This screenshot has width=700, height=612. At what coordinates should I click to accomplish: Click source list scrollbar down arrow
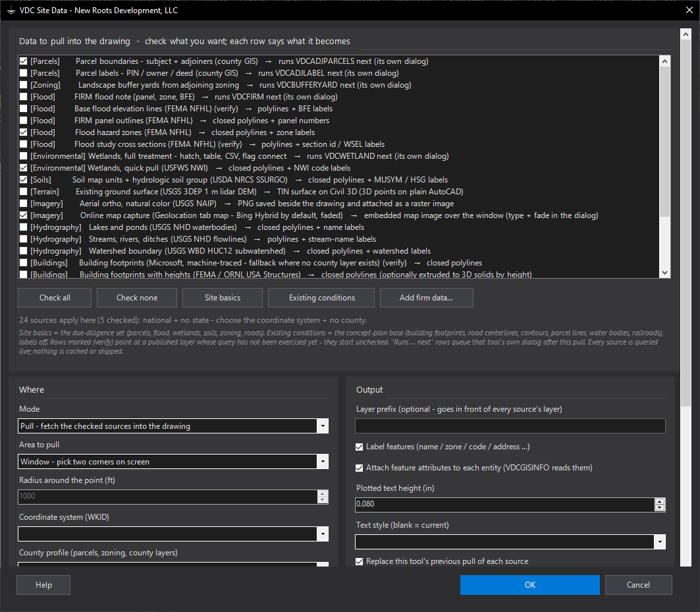pyautogui.click(x=664, y=273)
